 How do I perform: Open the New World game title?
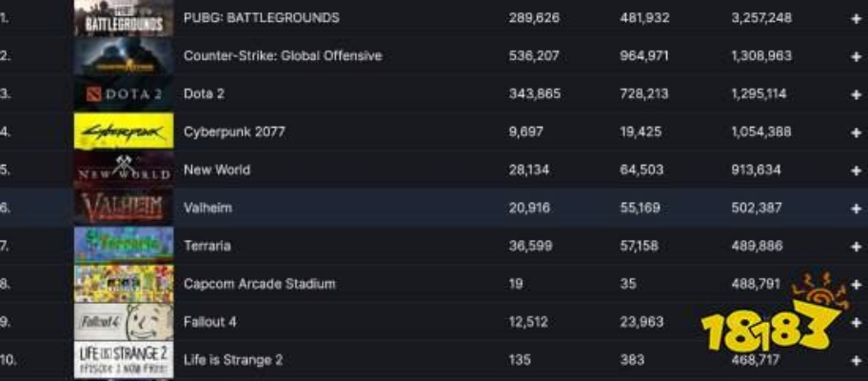(x=217, y=170)
